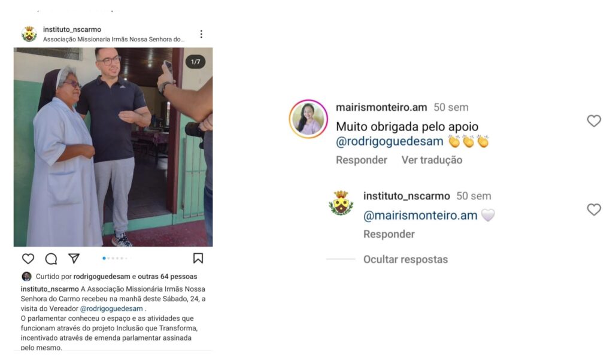Open @mairismonteiro.am mention in reply
613x364 pixels.
click(420, 216)
